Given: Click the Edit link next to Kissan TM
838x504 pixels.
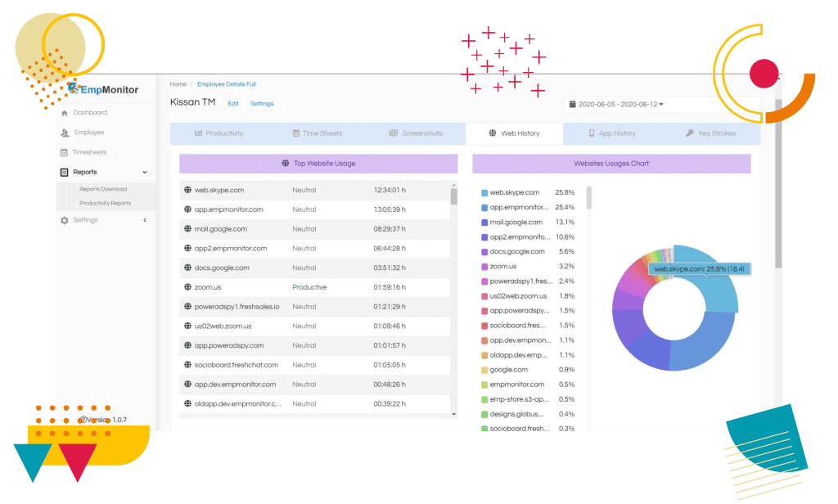Looking at the screenshot, I should tap(233, 104).
